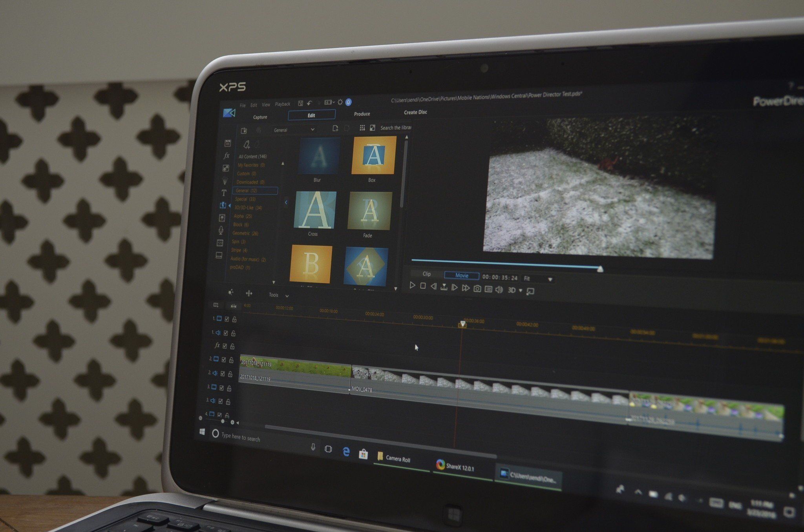Open preferences via the gear icon

point(340,102)
